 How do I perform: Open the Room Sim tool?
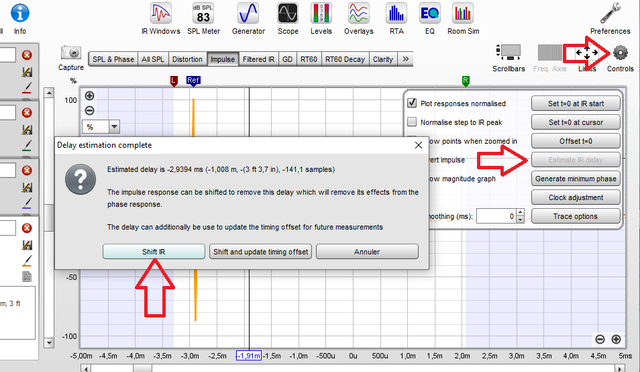pyautogui.click(x=463, y=19)
